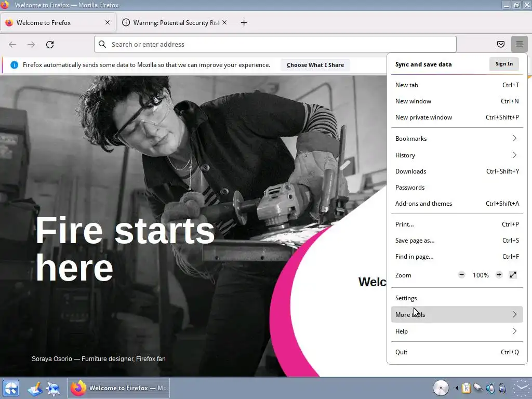Expand hidden system tray icons arrow
Viewport: 532px width, 399px height.
click(x=457, y=388)
